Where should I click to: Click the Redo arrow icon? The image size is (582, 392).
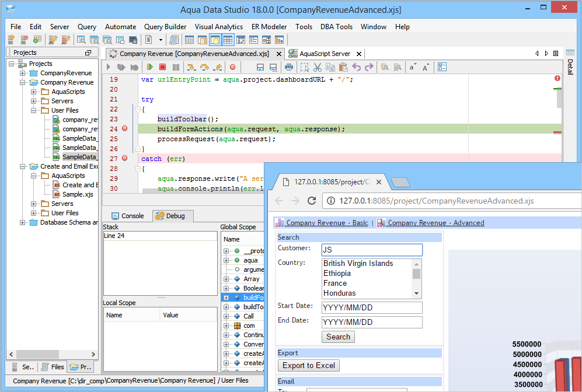point(369,67)
